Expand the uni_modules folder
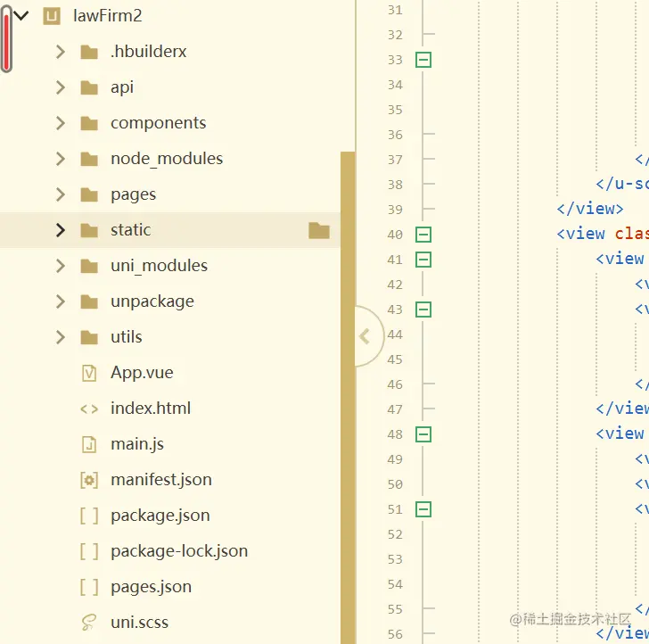649x644 pixels. pyautogui.click(x=61, y=266)
